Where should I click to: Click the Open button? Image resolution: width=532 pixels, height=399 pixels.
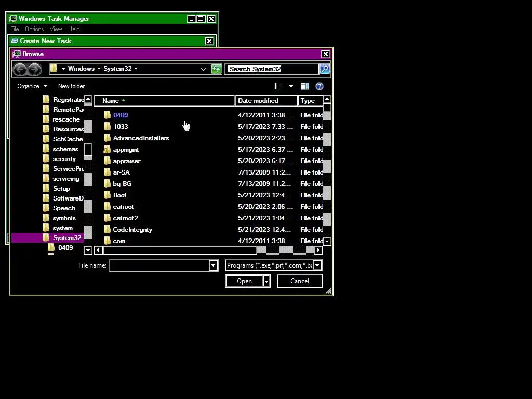(x=244, y=281)
